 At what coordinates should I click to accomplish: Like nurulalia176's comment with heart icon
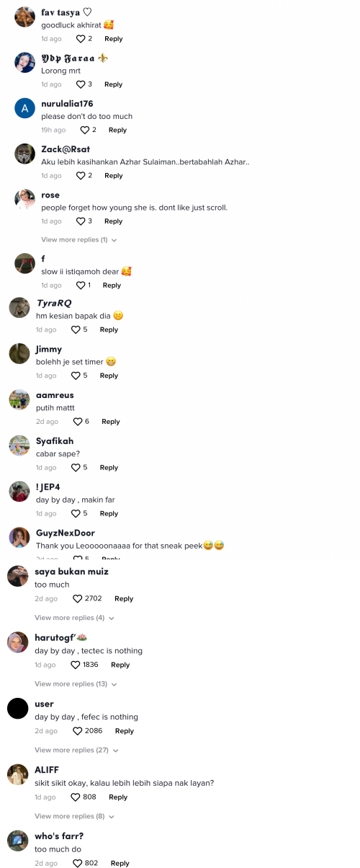tap(85, 130)
